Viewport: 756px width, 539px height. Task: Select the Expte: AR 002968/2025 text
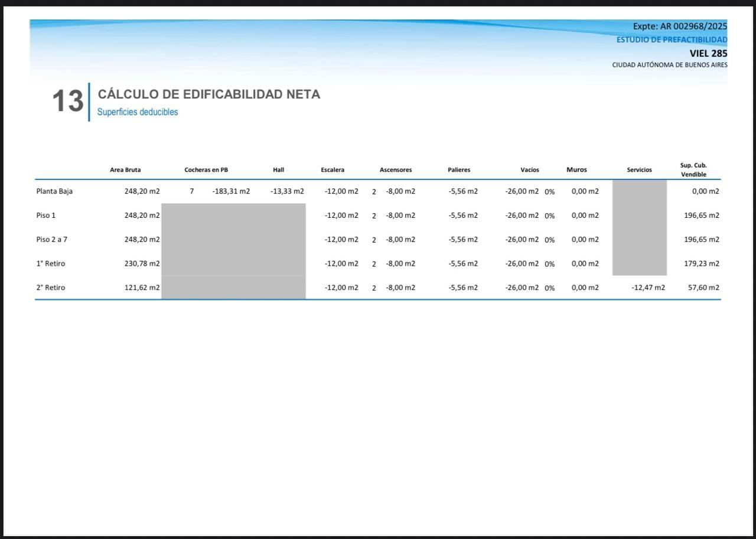tap(680, 26)
